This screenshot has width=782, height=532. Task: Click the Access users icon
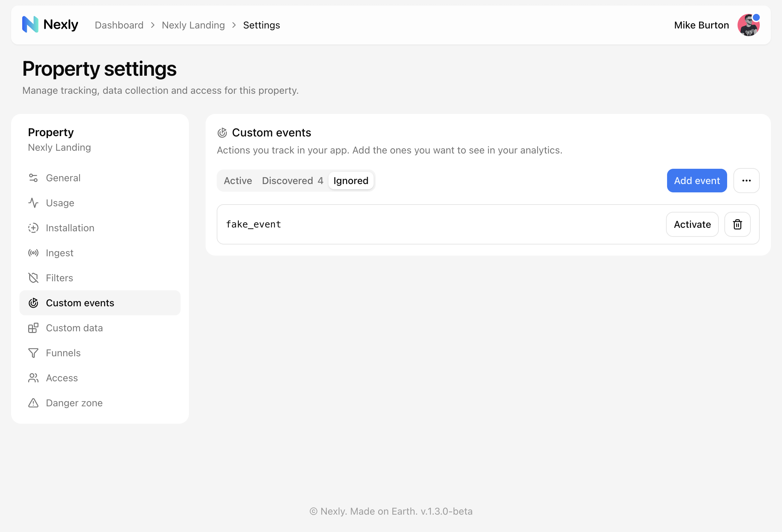click(33, 378)
